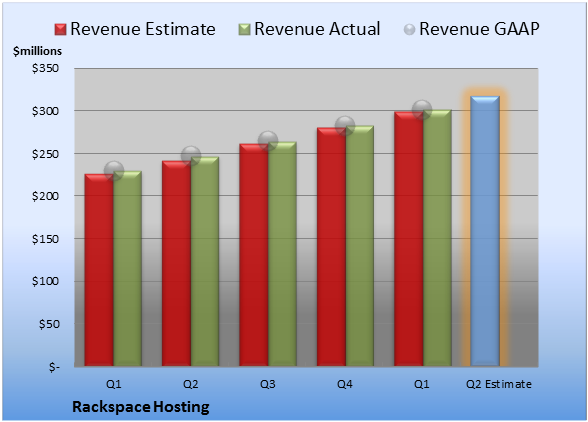
Task: Click the '$150' y-axis label
Action: click(x=45, y=239)
